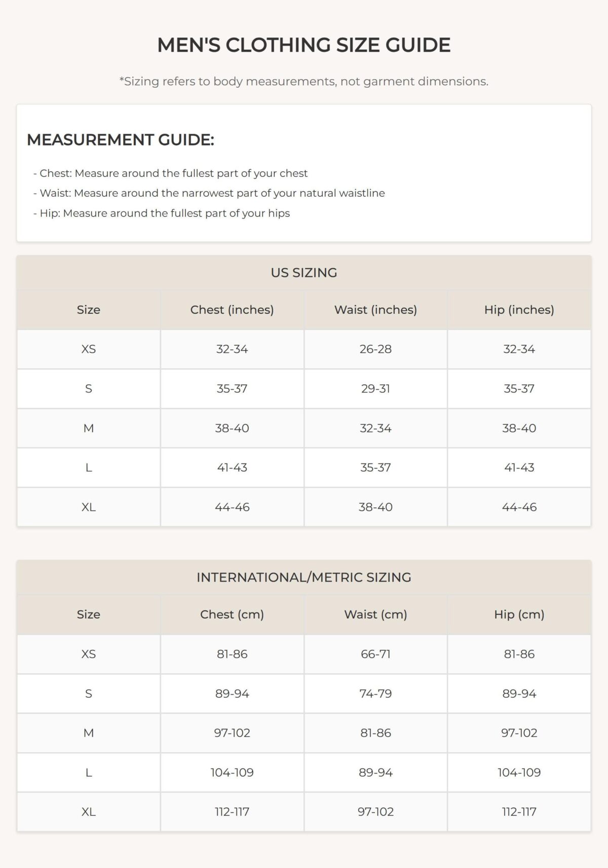This screenshot has height=868, width=608.
Task: Click the 35-37 waist cell for L
Action: pos(375,467)
